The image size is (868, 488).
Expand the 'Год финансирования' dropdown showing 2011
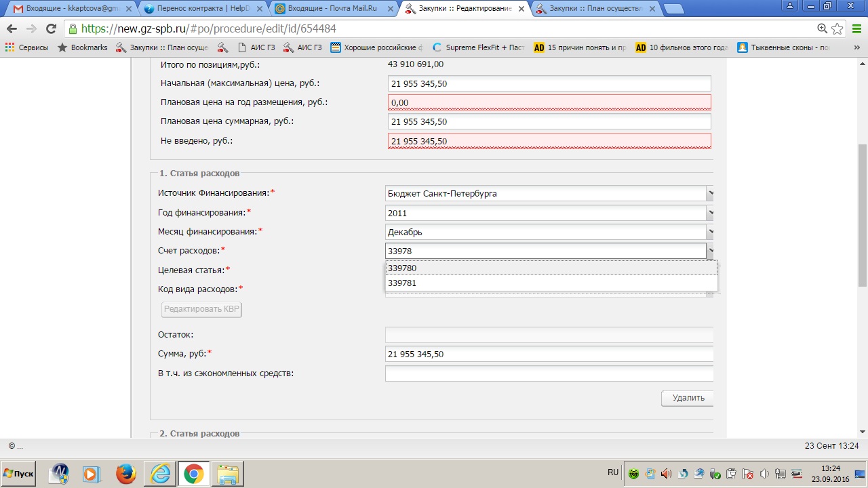coord(710,213)
